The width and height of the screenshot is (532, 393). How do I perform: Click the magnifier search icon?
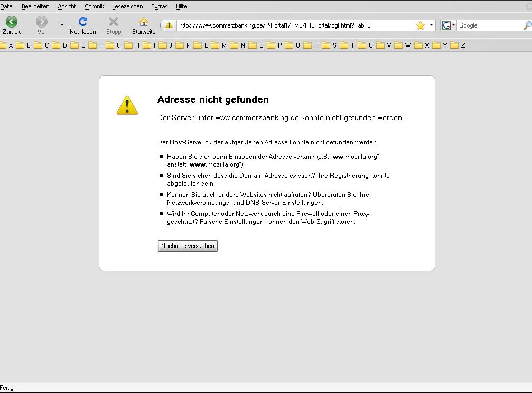[x=527, y=25]
